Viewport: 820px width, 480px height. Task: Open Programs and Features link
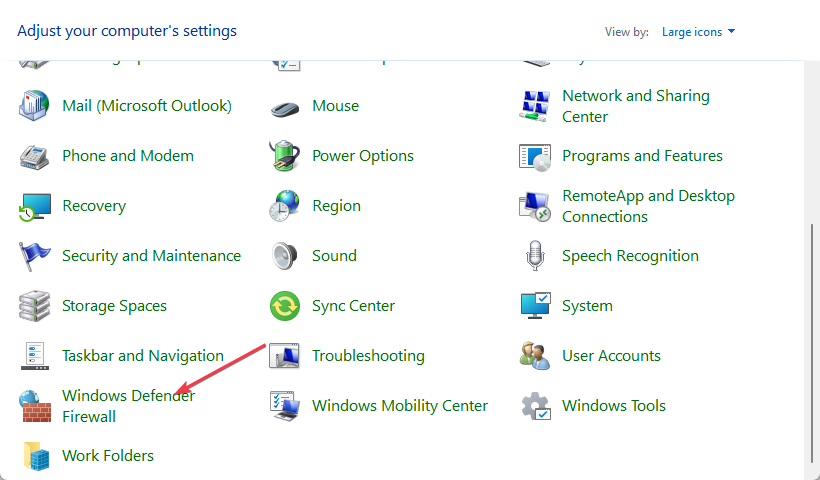[642, 156]
